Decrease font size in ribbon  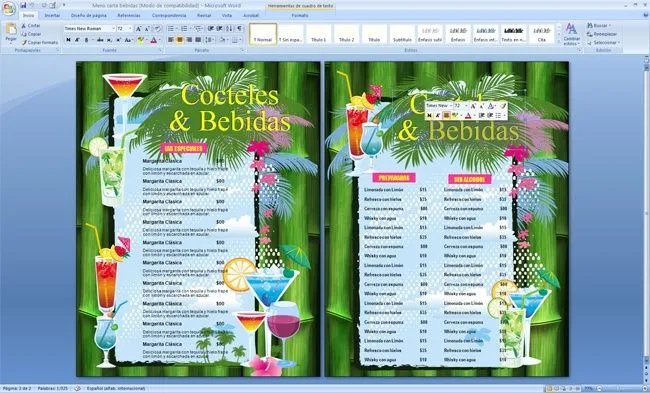(148, 29)
